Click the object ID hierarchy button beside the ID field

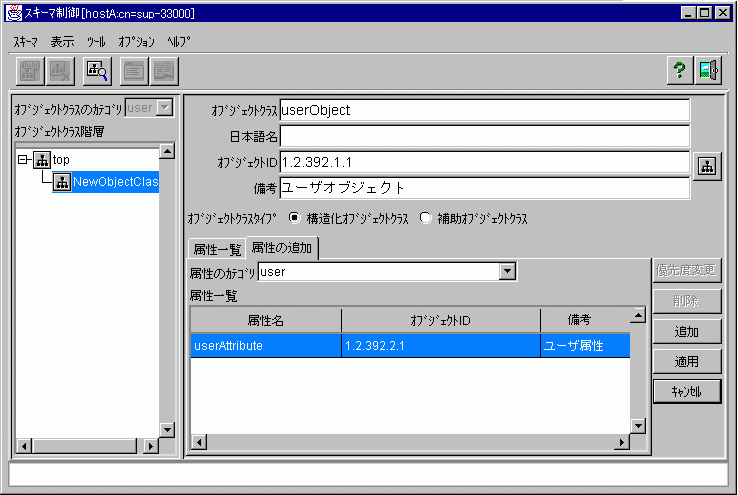(x=707, y=166)
